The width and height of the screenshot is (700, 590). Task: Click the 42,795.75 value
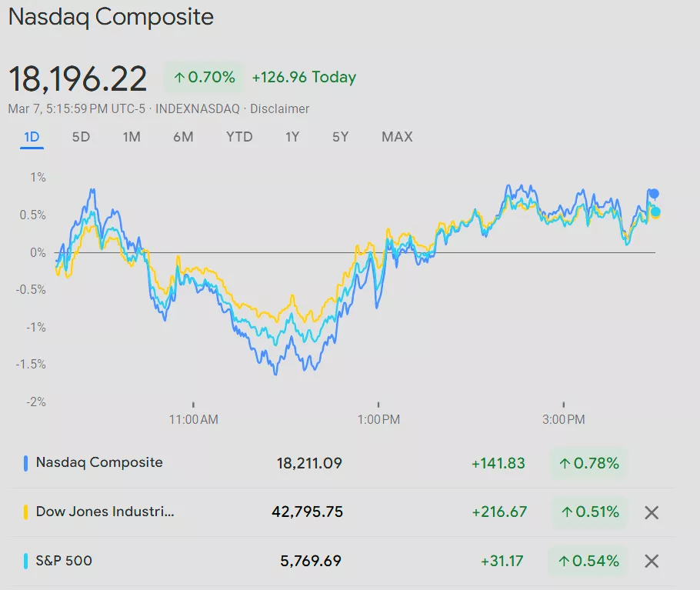[x=307, y=512]
